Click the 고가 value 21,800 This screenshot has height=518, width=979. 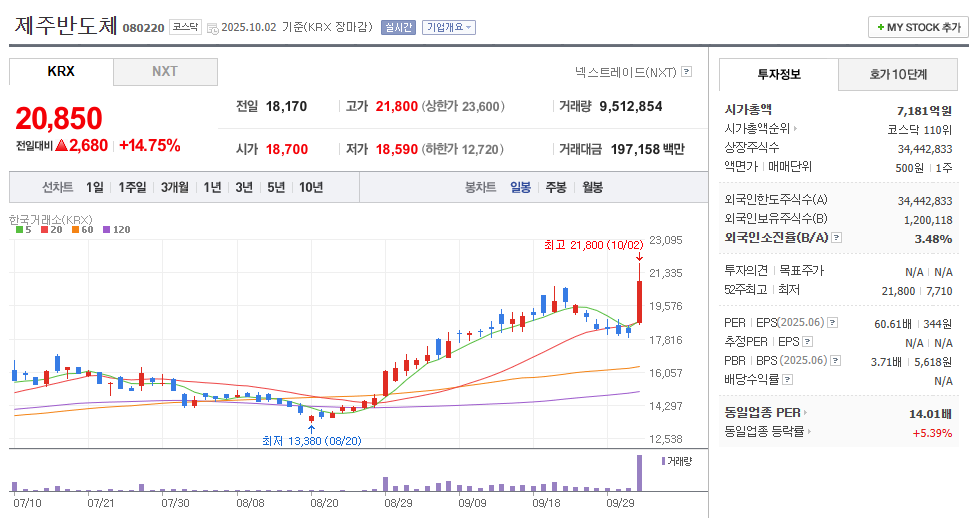coord(396,107)
